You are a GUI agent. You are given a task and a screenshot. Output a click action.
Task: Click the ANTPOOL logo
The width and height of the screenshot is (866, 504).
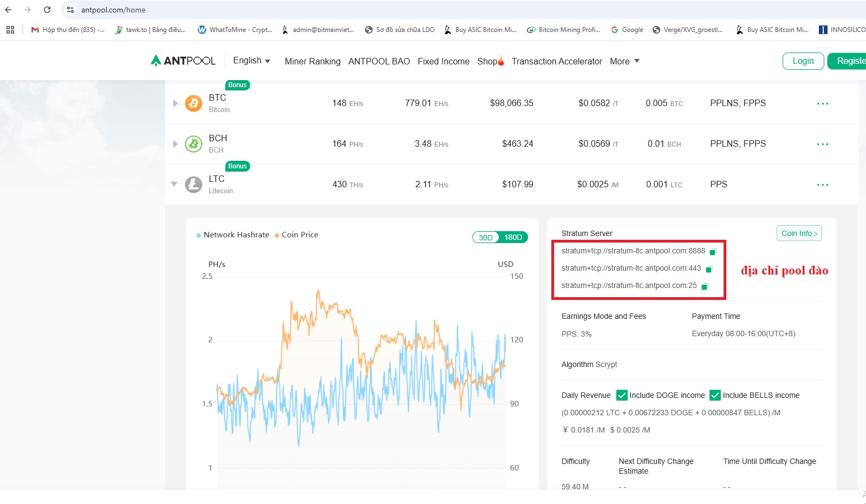coord(183,61)
